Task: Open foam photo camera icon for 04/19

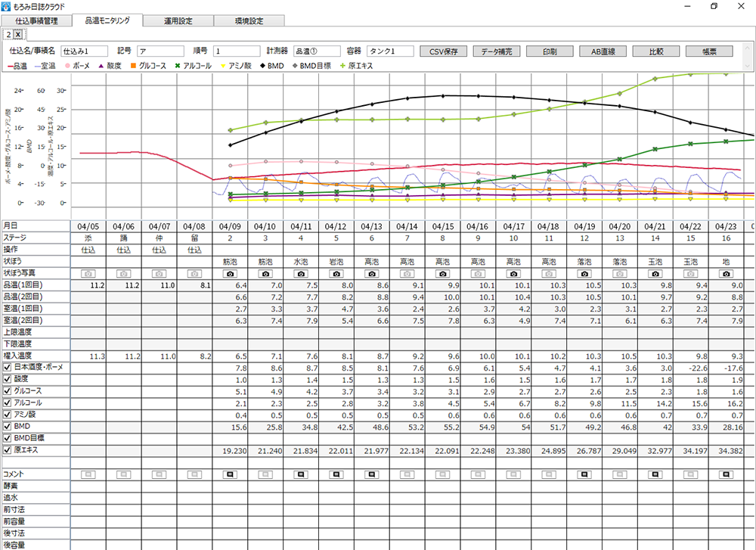Action: [x=584, y=274]
